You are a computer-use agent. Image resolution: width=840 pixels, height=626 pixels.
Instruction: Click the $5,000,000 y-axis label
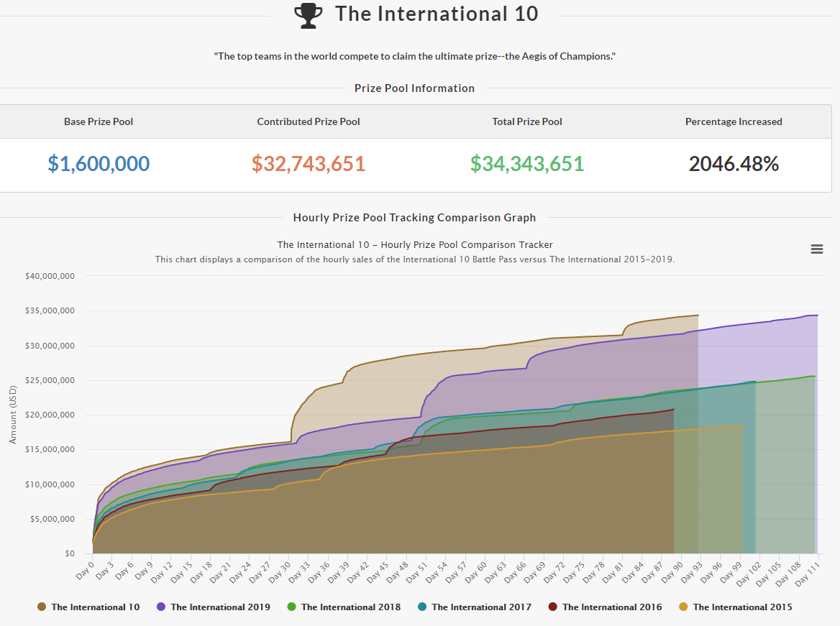click(x=52, y=519)
